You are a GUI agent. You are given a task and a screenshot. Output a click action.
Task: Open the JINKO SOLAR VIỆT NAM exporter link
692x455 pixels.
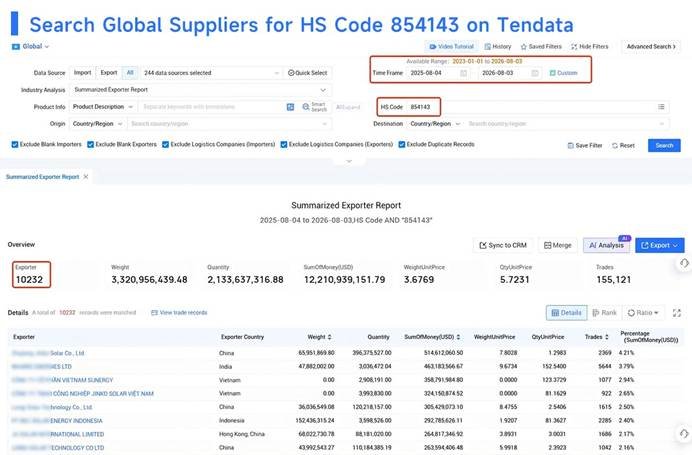click(x=83, y=394)
